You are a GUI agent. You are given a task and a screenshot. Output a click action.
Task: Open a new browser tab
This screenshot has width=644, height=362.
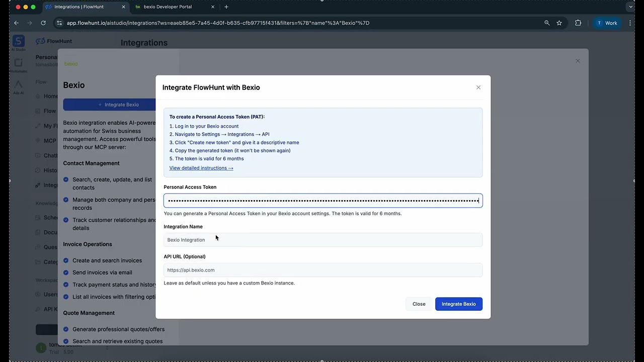[226, 7]
